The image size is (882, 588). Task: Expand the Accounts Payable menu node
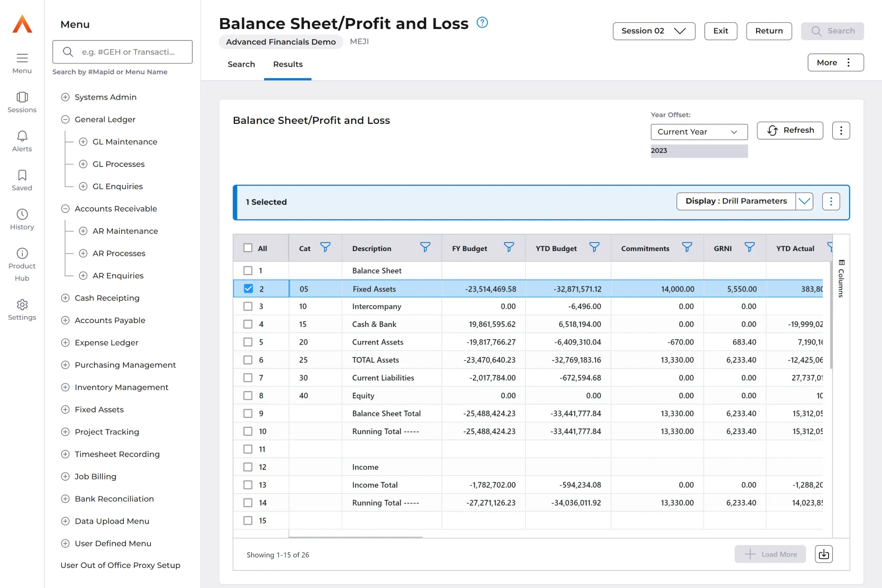coord(65,320)
